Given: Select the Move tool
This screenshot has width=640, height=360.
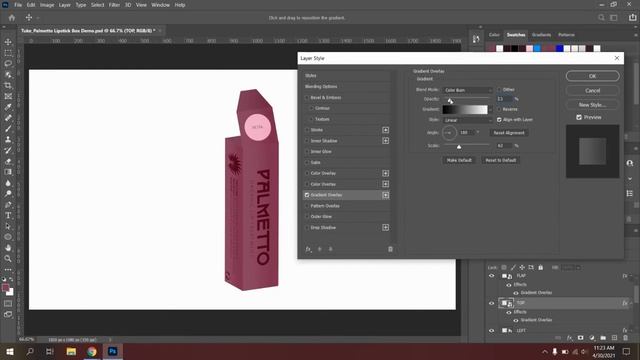Looking at the screenshot, I should click(8, 42).
